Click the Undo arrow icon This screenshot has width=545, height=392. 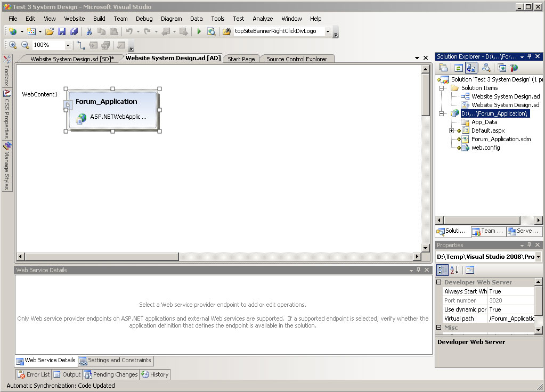[x=129, y=31]
